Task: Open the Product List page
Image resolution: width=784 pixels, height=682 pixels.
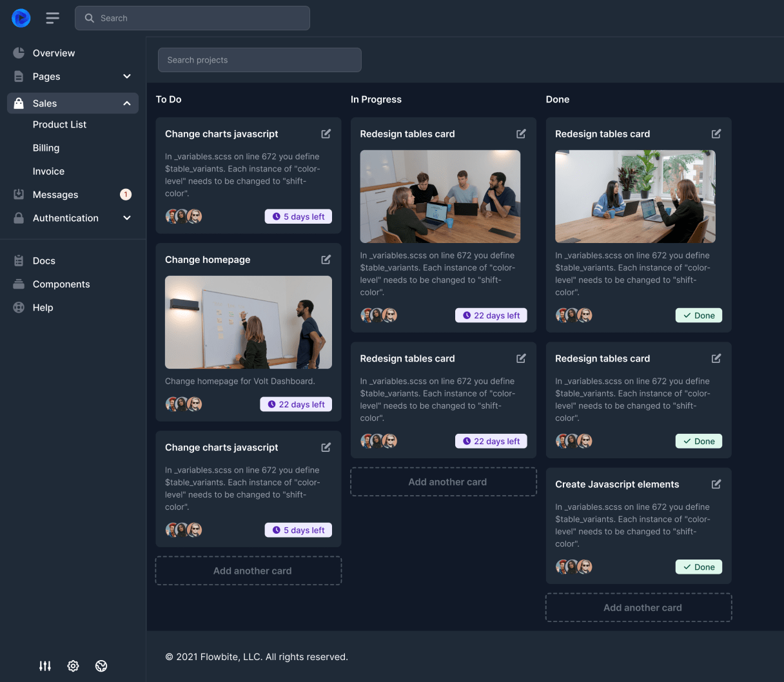Action: click(x=59, y=124)
